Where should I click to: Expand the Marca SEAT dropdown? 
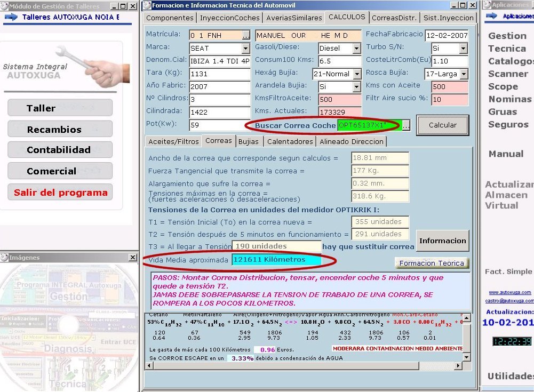pyautogui.click(x=245, y=49)
